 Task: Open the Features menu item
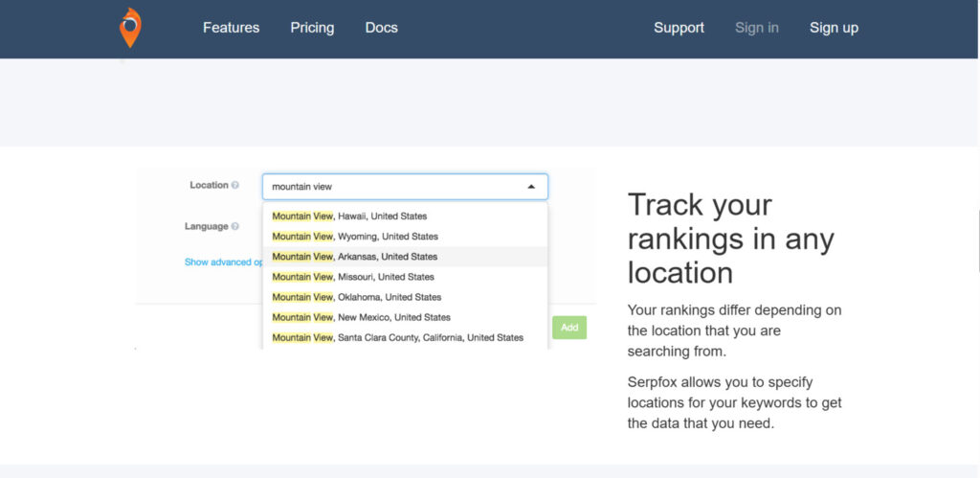click(x=231, y=28)
